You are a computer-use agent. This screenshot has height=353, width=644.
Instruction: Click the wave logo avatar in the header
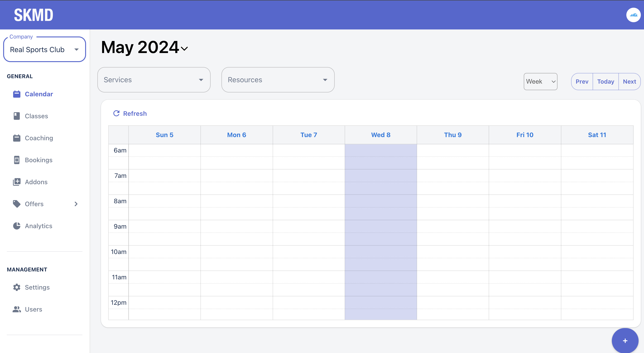[633, 15]
